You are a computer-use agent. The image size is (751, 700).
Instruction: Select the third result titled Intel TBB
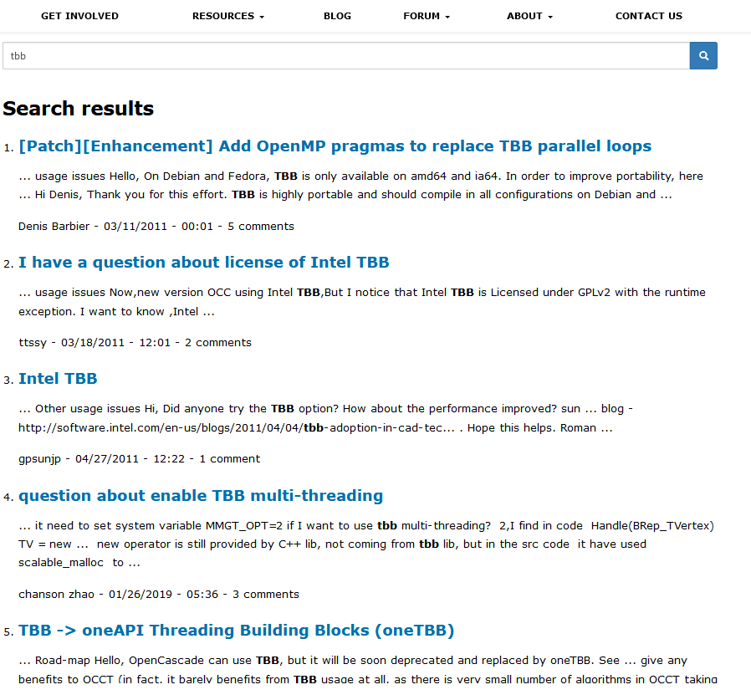pos(58,379)
